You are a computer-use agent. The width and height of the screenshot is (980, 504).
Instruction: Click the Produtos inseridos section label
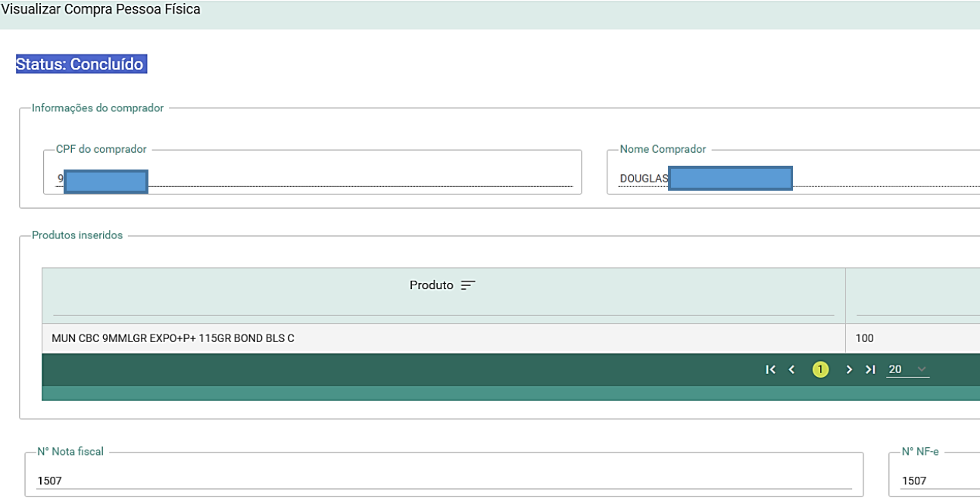coord(77,235)
